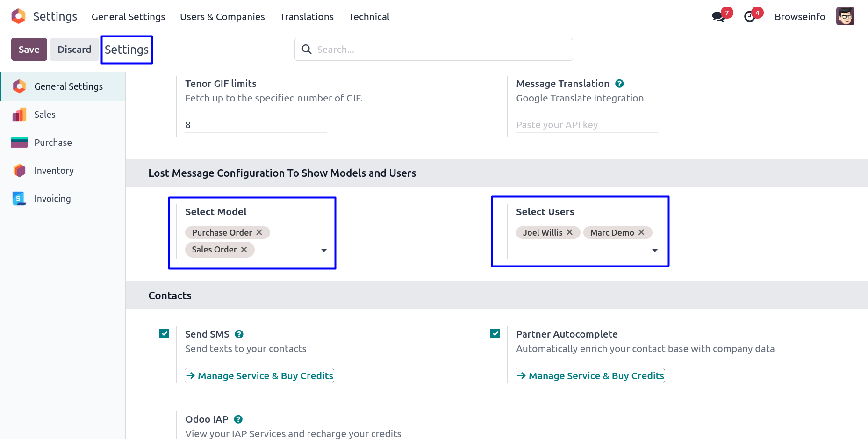
Task: Uncheck the Send SMS checkbox
Action: pyautogui.click(x=165, y=334)
